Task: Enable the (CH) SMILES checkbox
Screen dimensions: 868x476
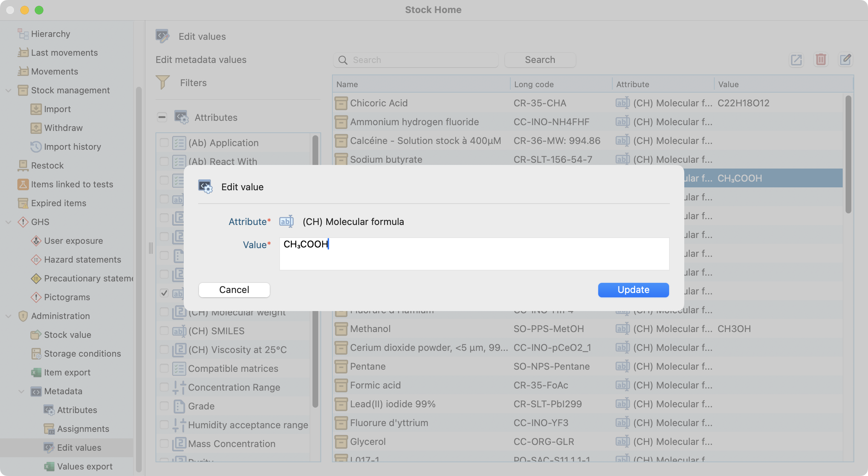Action: click(x=164, y=331)
